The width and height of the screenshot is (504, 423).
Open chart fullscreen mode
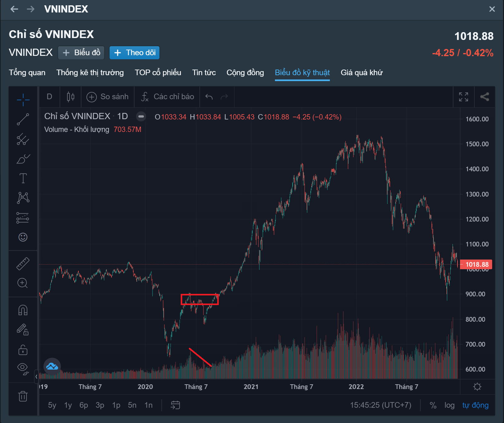[x=463, y=97]
